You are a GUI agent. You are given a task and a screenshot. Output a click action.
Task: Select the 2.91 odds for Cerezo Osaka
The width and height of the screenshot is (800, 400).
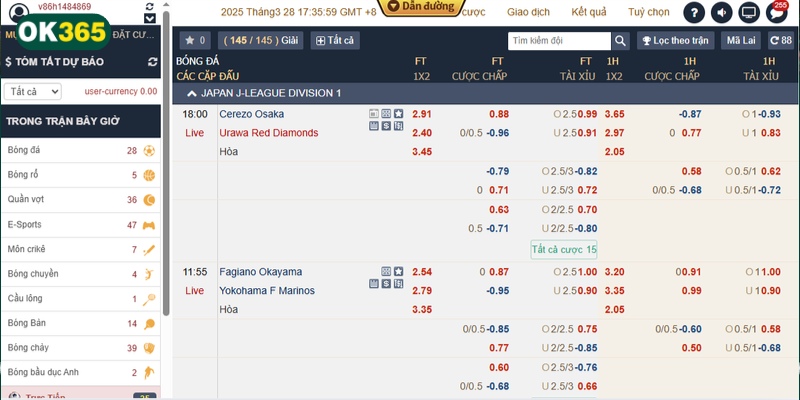pyautogui.click(x=422, y=114)
